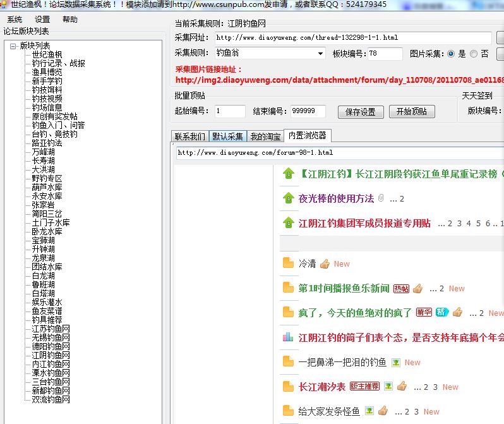Image resolution: width=504 pixels, height=424 pixels.
Task: Click folder icon beside 疯了，今天的鱼绝对的疯了
Action: pos(289,312)
